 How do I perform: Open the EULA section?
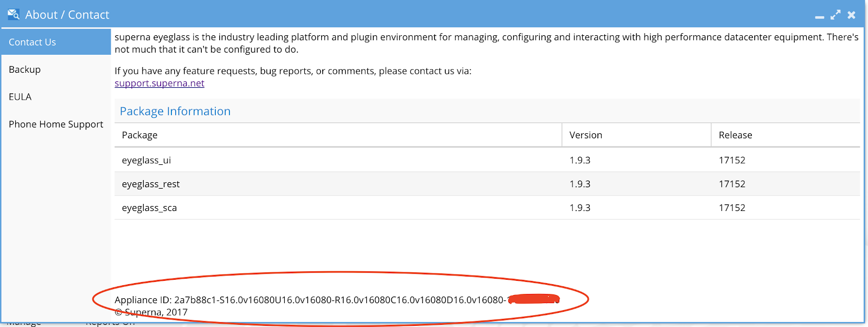(56, 97)
